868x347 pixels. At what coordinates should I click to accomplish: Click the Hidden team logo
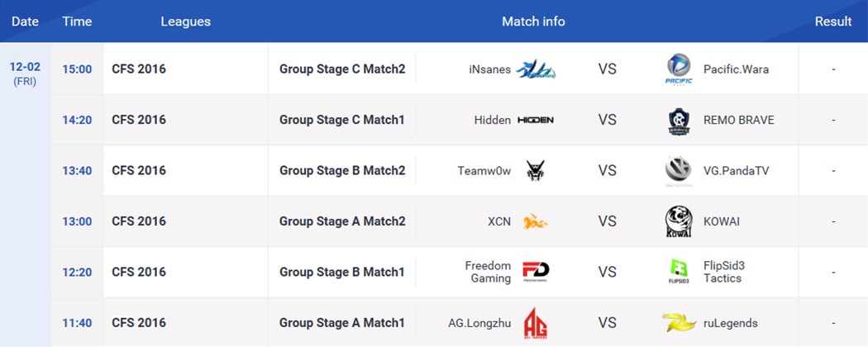pos(536,120)
